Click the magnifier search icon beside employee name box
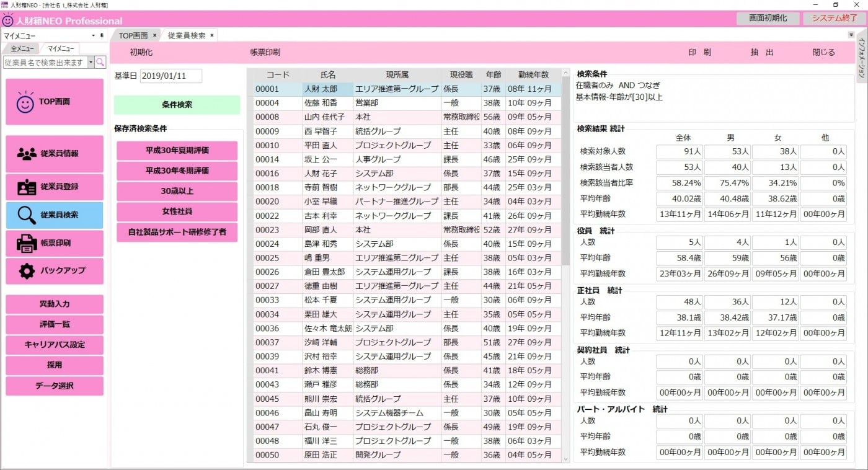Screen dimensions: 868x470 (x=100, y=63)
